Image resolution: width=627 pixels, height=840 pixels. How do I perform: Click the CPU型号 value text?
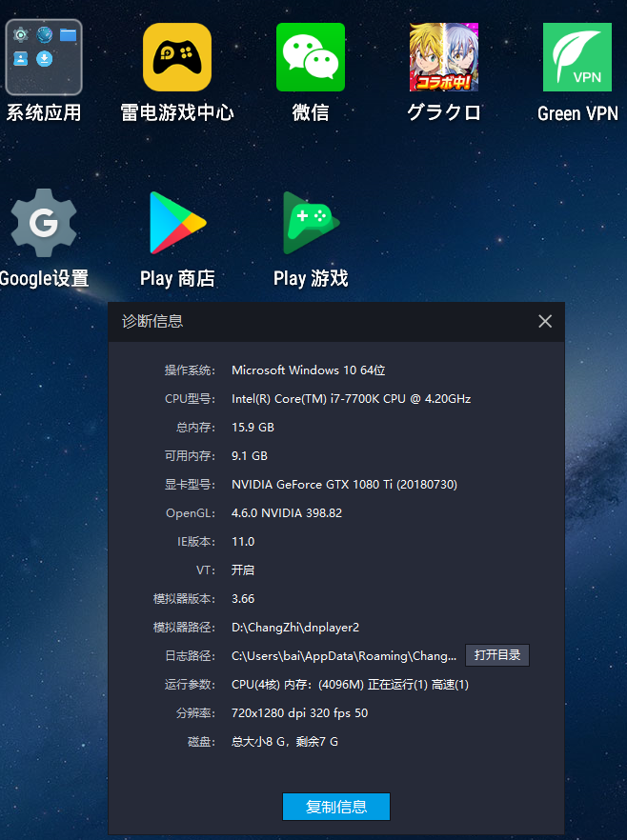pos(351,399)
